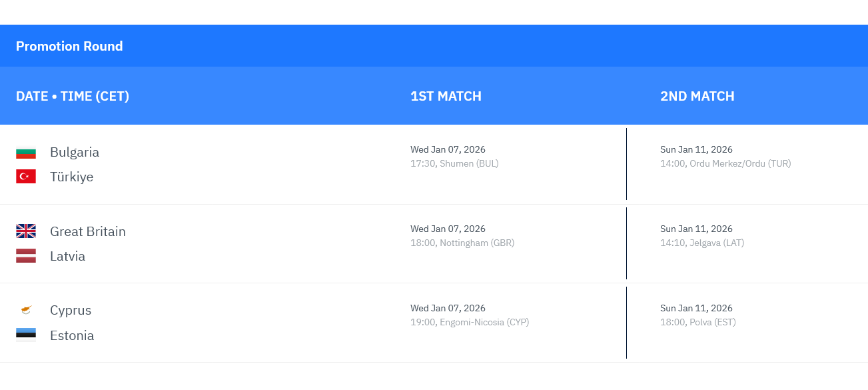Select the Latvia team name
Screen dimensions: 868x390
67,256
